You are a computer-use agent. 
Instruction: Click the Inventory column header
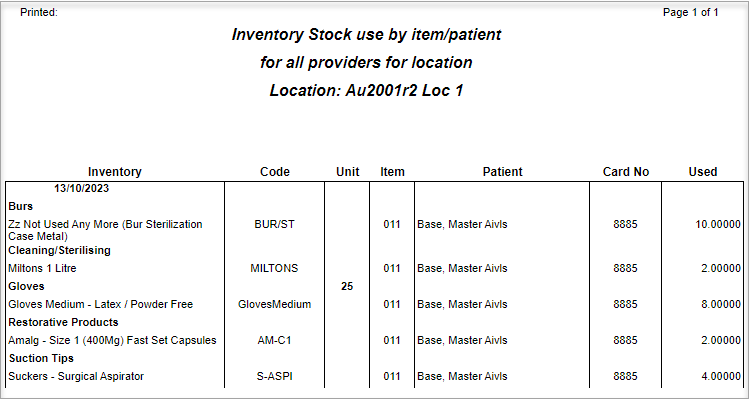tap(115, 172)
